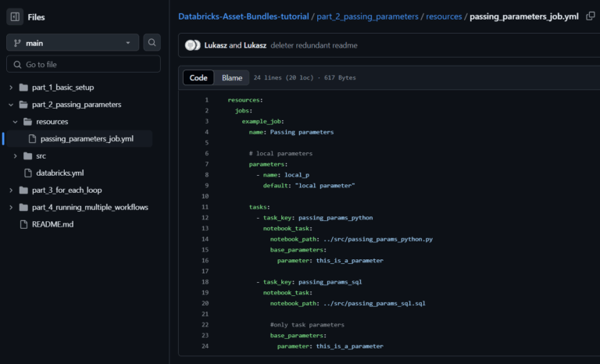The height and width of the screenshot is (364, 600).
Task: Open part_3_for_each_loop folder in tree
Action: [67, 191]
